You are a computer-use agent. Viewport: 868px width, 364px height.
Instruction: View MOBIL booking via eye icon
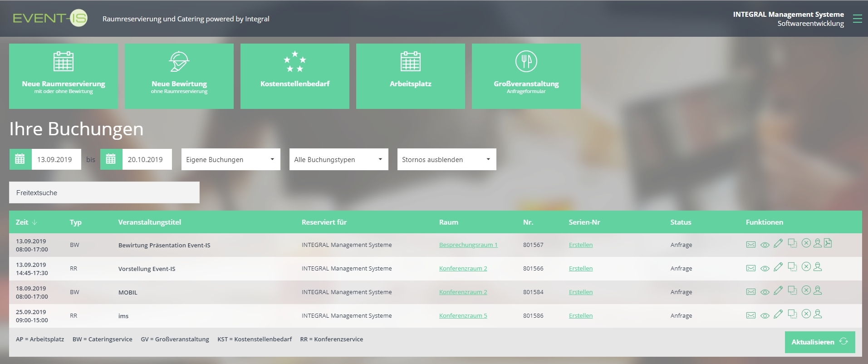click(x=765, y=292)
